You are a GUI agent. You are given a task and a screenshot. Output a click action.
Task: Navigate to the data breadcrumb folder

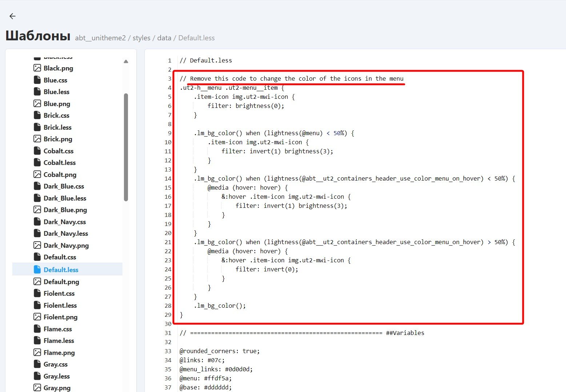[164, 38]
